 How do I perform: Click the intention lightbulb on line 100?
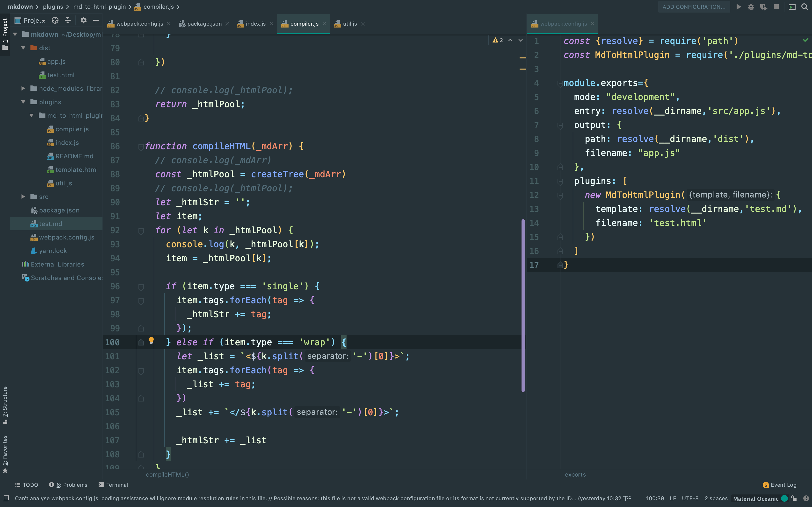151,340
